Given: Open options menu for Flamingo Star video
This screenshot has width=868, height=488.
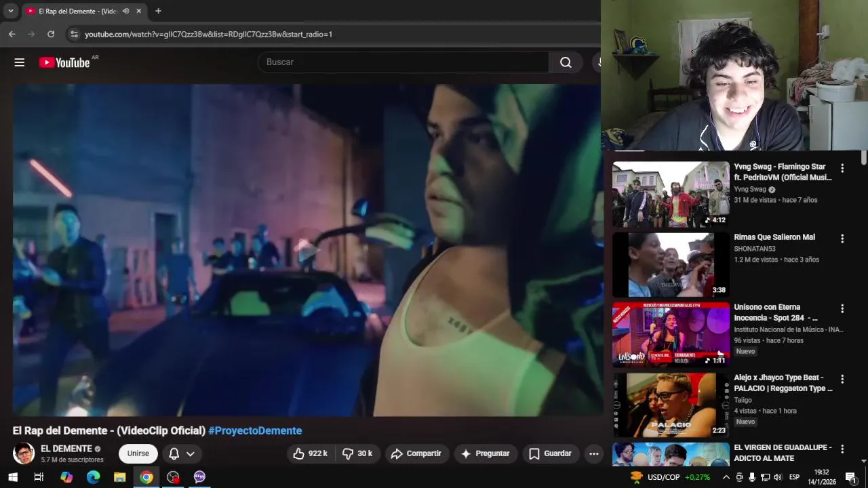Looking at the screenshot, I should pyautogui.click(x=842, y=168).
